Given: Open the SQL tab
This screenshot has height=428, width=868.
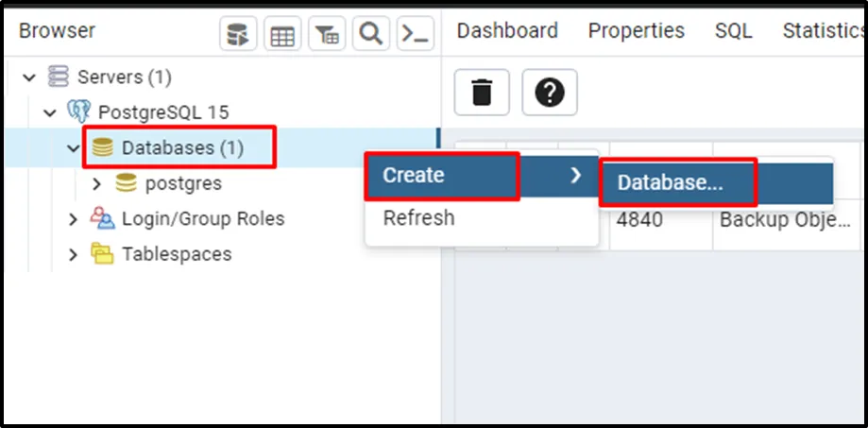Looking at the screenshot, I should pyautogui.click(x=733, y=30).
